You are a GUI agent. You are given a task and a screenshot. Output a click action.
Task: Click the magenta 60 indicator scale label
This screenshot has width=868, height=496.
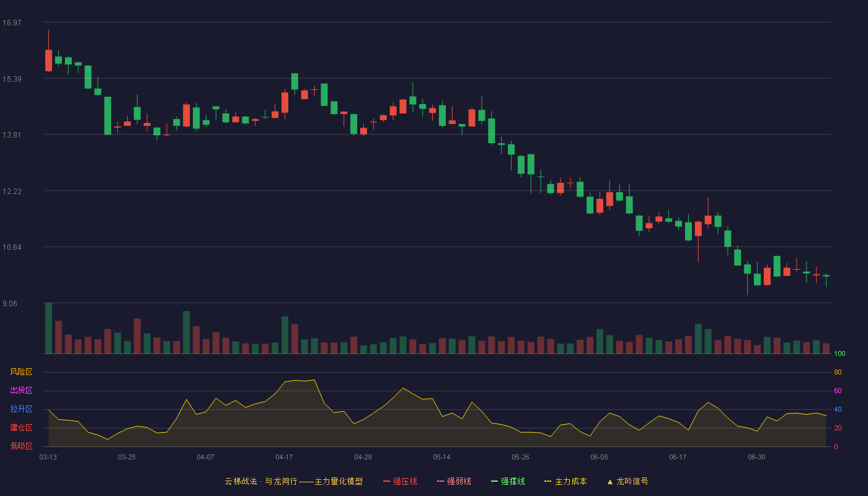(x=838, y=391)
